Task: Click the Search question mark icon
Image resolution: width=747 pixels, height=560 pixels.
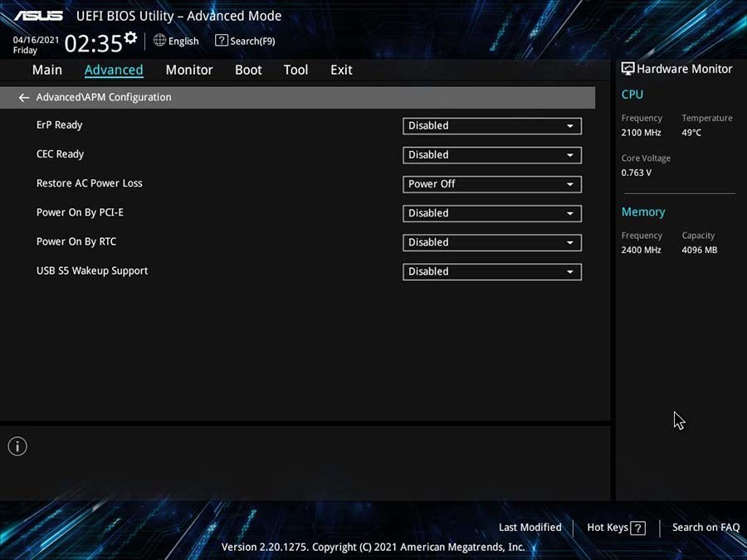Action: pyautogui.click(x=221, y=41)
